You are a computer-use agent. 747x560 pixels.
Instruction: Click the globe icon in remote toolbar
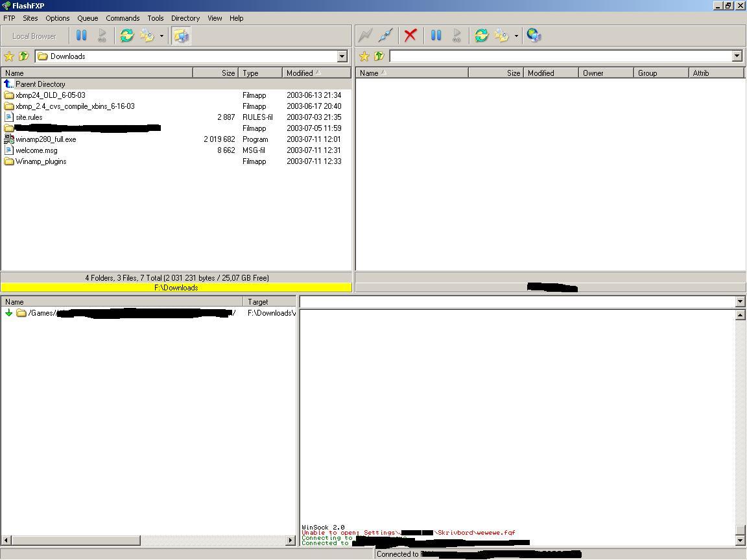pos(534,36)
